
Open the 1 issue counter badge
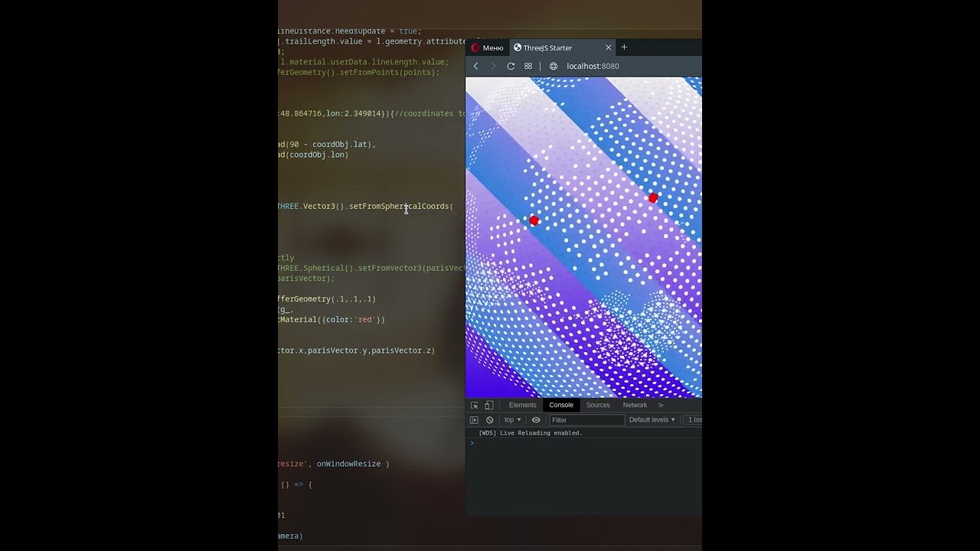coord(694,419)
